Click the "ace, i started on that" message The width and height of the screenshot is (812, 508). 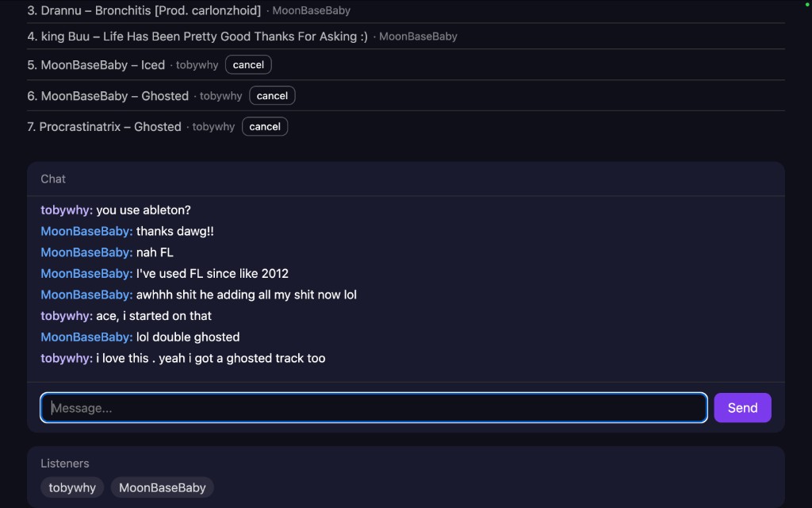[154, 316]
